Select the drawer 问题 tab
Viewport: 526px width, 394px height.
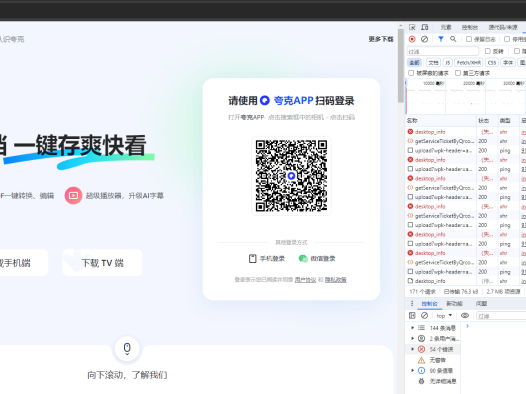(x=481, y=304)
